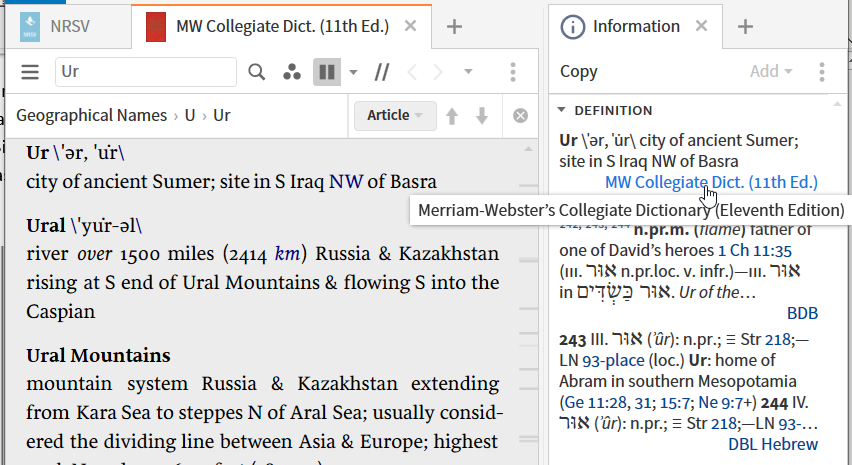
Task: Go back with the left arrow
Action: (412, 72)
